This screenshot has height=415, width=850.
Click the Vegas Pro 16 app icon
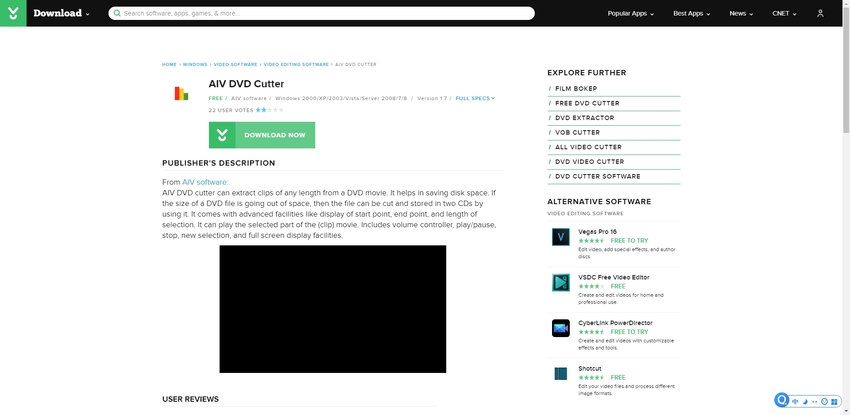pos(561,237)
